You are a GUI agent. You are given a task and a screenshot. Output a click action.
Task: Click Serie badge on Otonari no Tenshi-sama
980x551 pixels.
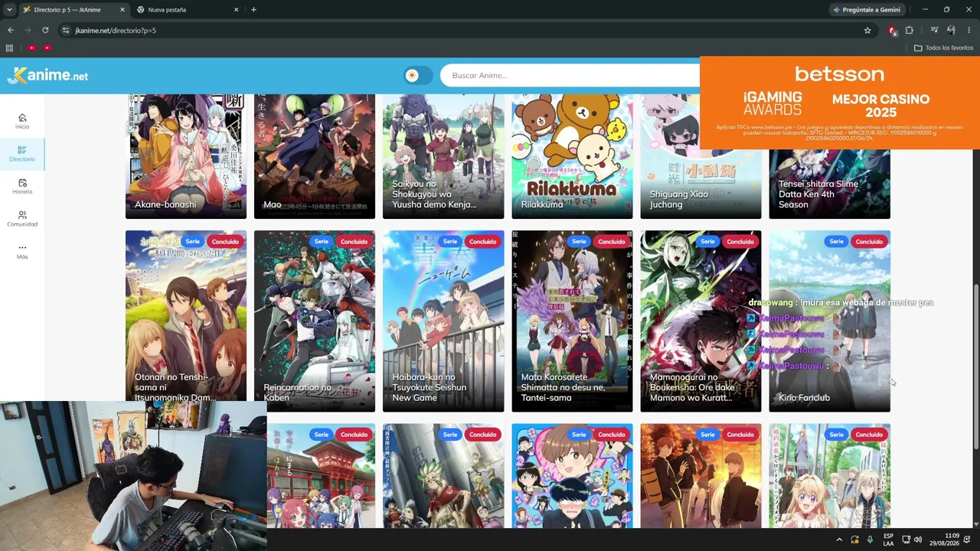click(x=192, y=242)
